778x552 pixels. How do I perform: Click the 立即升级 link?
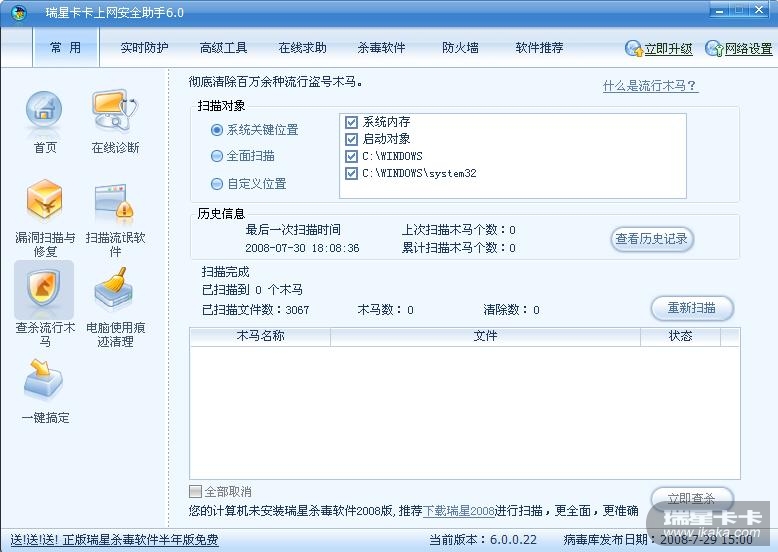(x=668, y=49)
